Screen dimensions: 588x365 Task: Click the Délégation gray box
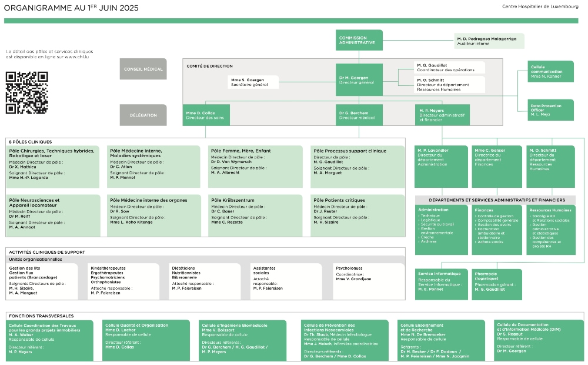(x=143, y=115)
